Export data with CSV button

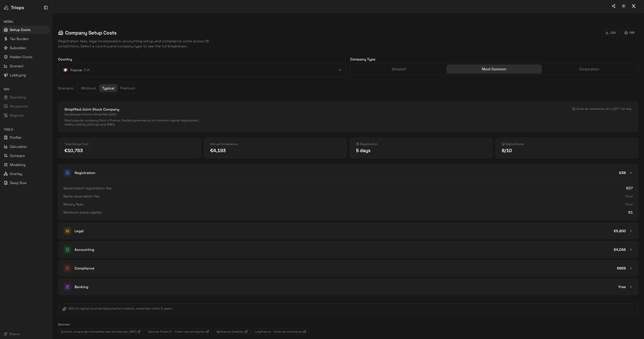click(610, 33)
